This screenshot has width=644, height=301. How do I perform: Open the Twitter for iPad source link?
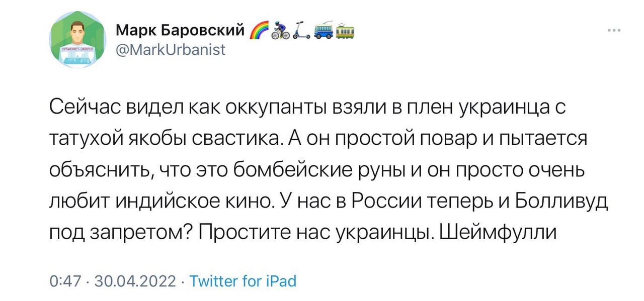(243, 281)
